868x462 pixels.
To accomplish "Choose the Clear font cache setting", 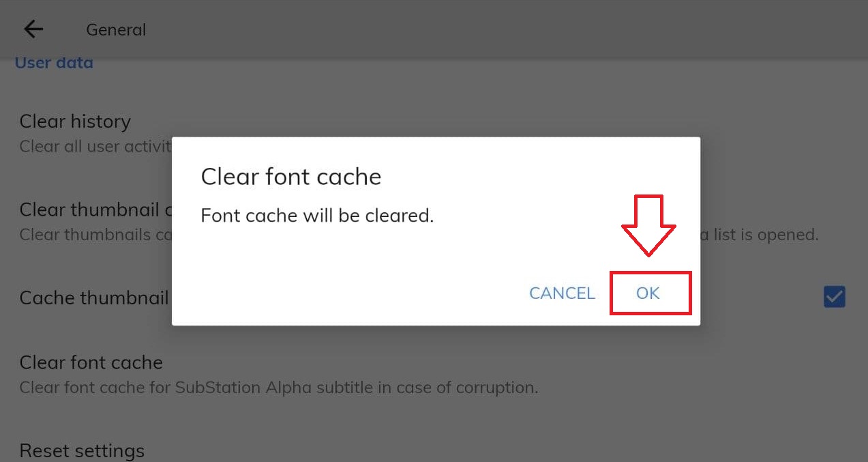I will (x=91, y=362).
